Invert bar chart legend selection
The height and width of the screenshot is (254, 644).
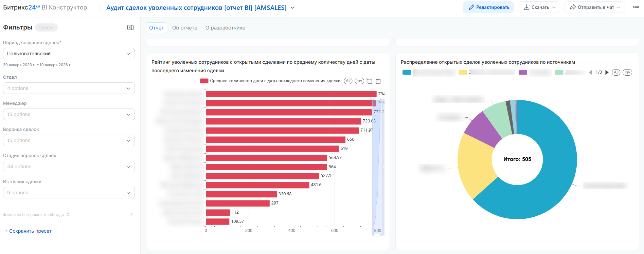[x=359, y=81]
